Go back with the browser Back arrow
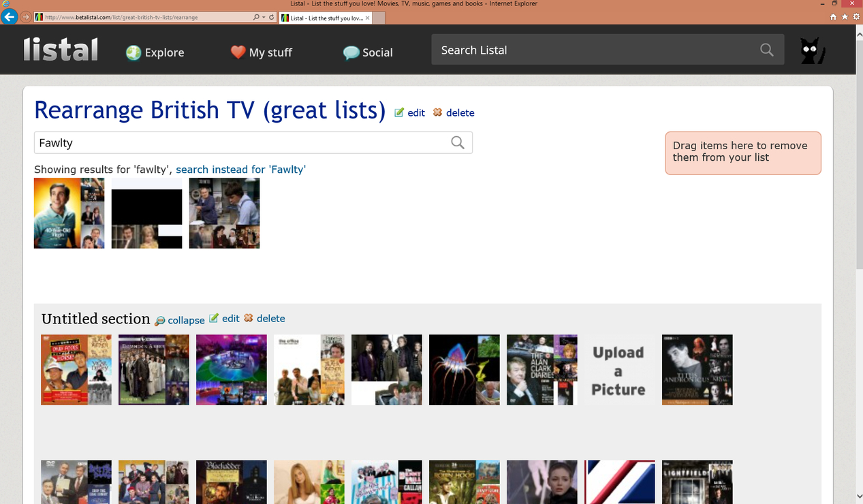This screenshot has height=504, width=863. (9, 16)
